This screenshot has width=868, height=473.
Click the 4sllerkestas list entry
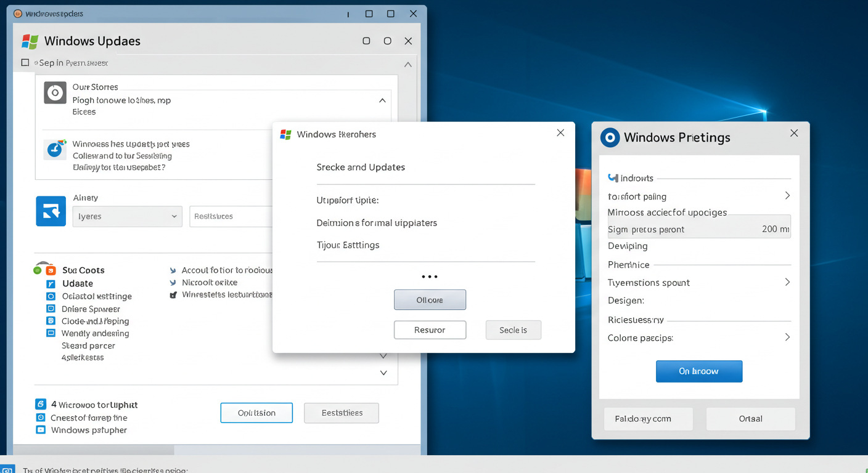[83, 358]
